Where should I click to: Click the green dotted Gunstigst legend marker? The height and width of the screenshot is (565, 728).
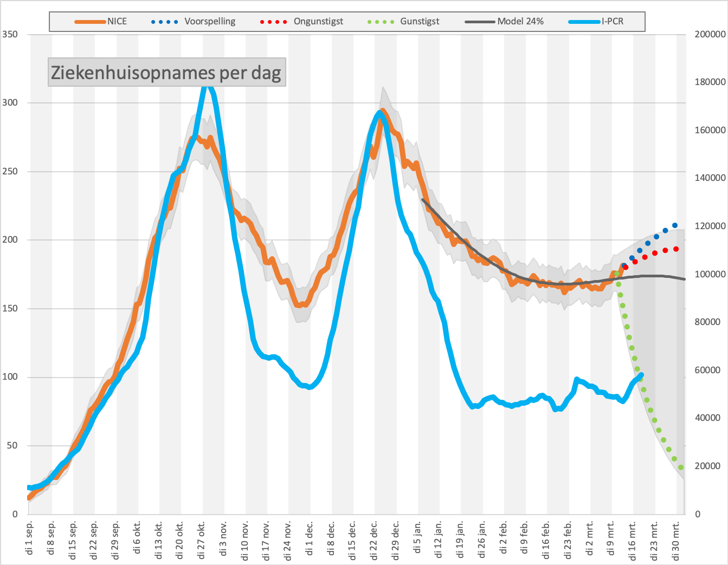381,22
